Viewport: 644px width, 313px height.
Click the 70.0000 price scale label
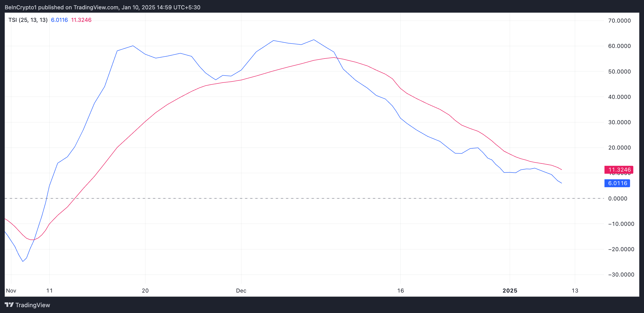pos(619,21)
